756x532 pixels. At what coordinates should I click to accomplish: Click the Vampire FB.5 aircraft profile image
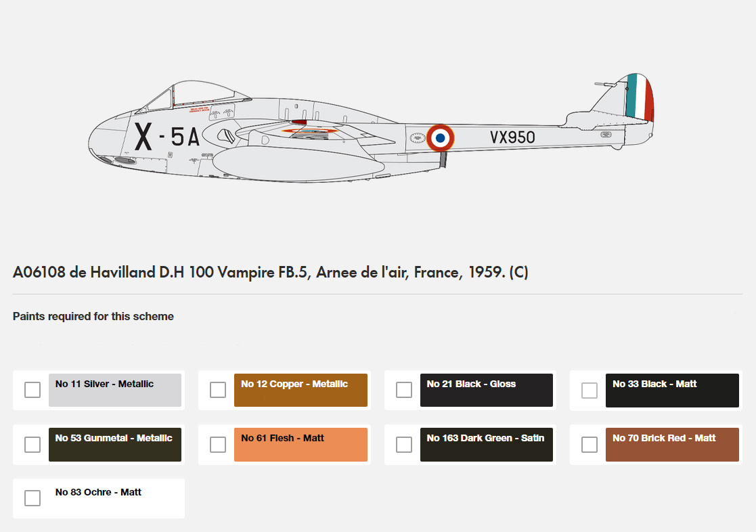click(372, 128)
